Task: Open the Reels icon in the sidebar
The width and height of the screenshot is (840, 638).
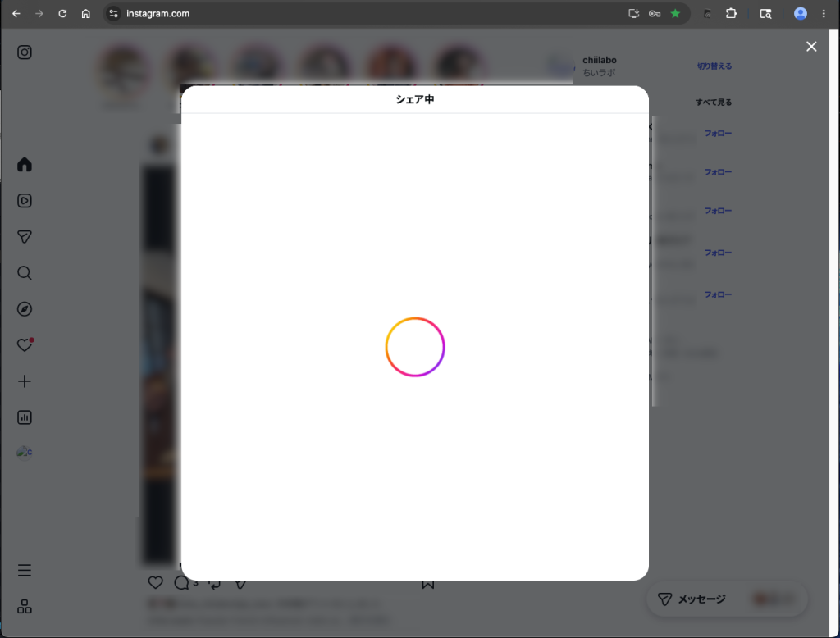Action: [25, 200]
